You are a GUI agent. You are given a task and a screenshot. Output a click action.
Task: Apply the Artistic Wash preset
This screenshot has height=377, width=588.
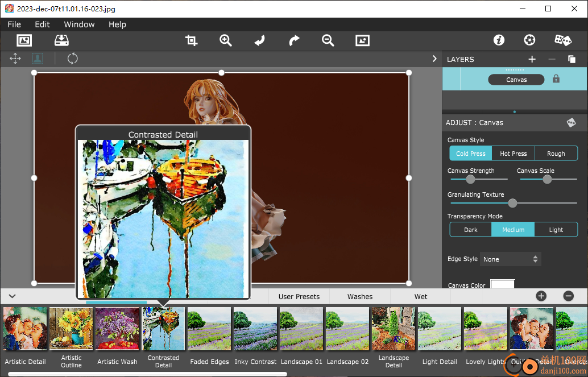tap(117, 329)
